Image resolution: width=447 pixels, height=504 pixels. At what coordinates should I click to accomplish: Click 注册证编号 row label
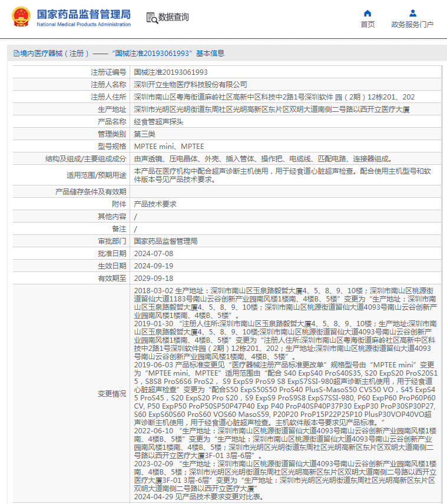tap(108, 72)
